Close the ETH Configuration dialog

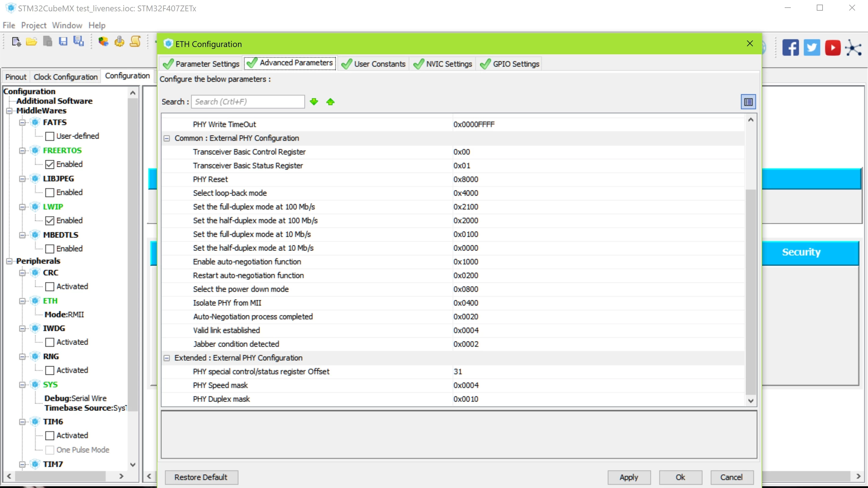tap(750, 43)
